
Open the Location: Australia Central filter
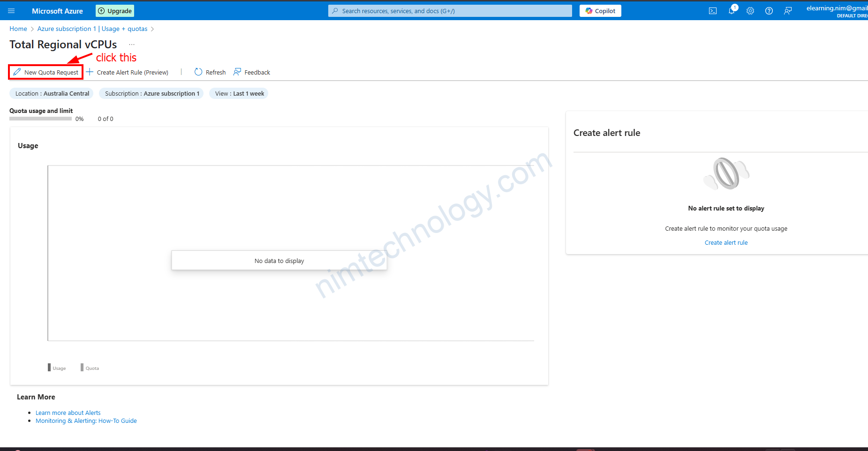[x=52, y=93]
